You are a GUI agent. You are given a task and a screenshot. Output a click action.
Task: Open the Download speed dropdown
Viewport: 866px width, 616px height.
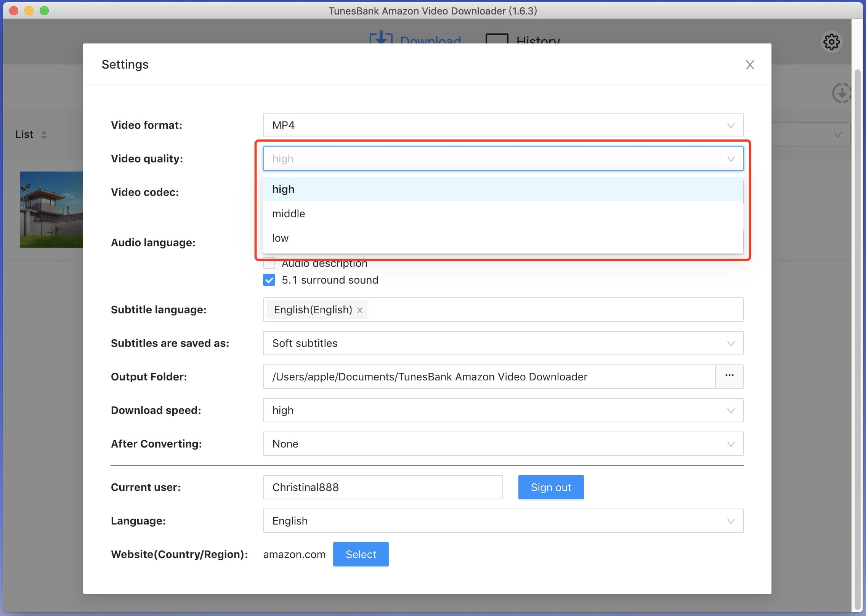tap(503, 410)
